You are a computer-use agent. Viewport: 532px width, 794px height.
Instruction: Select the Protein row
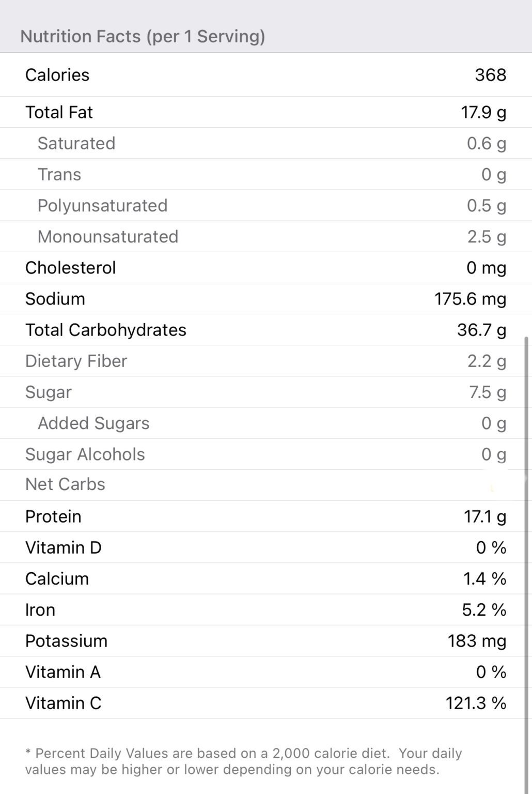click(x=265, y=516)
